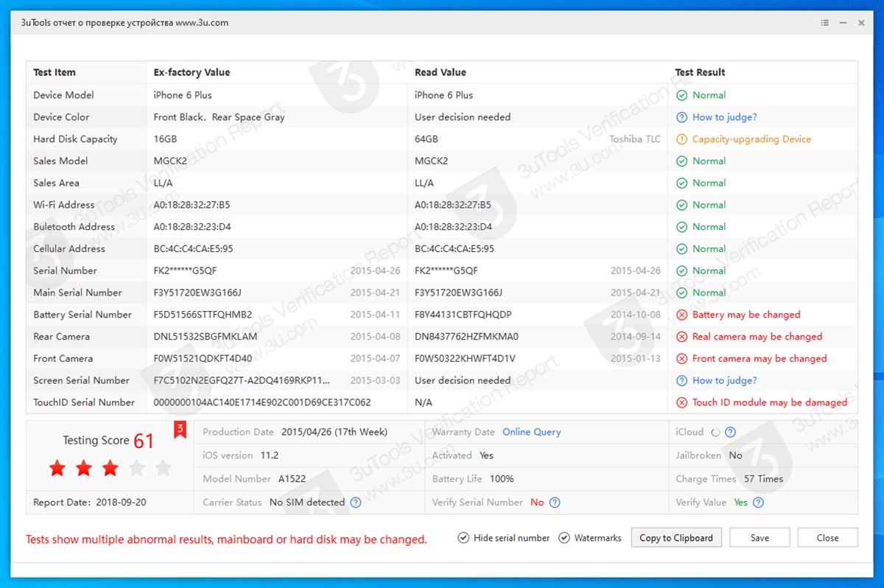Click the Front camera may be changed result
This screenshot has height=588, width=884.
760,359
